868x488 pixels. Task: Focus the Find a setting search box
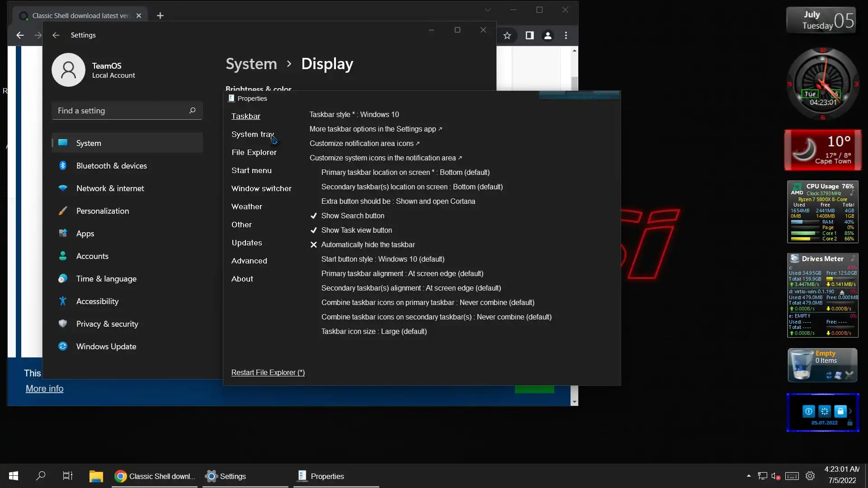pos(122,111)
